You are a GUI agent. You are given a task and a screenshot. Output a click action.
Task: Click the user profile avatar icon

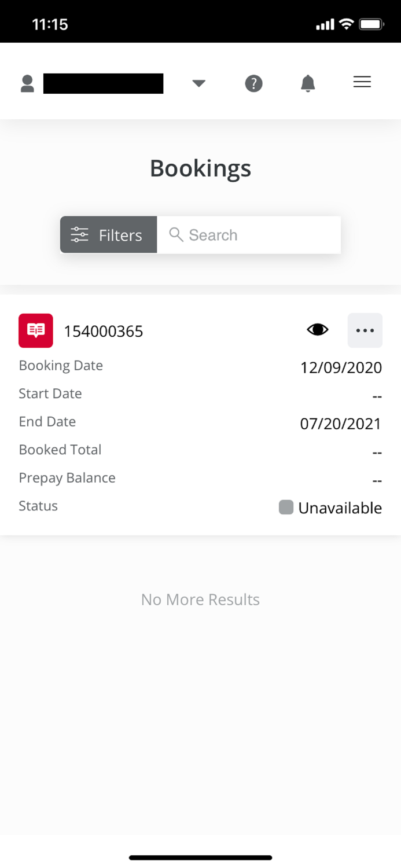tap(27, 83)
